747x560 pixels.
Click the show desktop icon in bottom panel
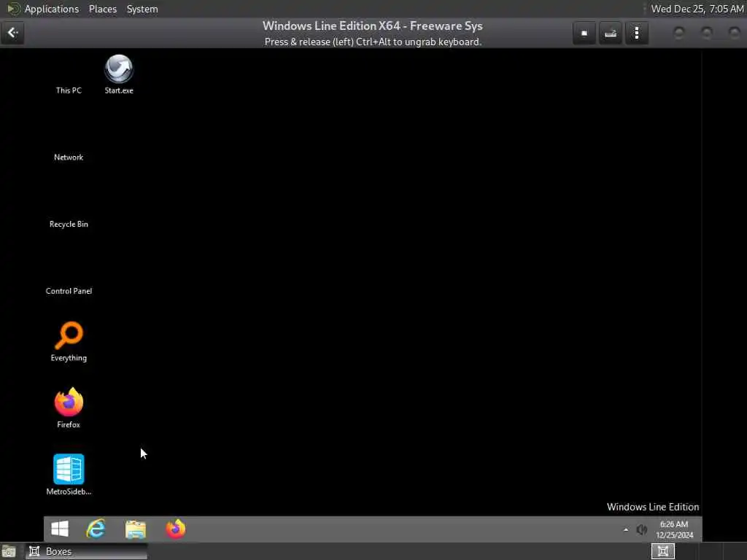point(9,551)
